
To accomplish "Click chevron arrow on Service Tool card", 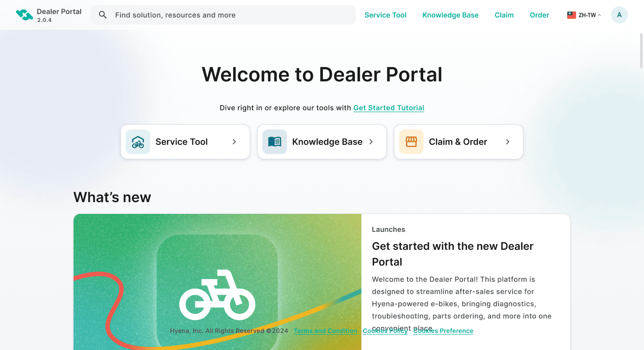I will [x=234, y=142].
